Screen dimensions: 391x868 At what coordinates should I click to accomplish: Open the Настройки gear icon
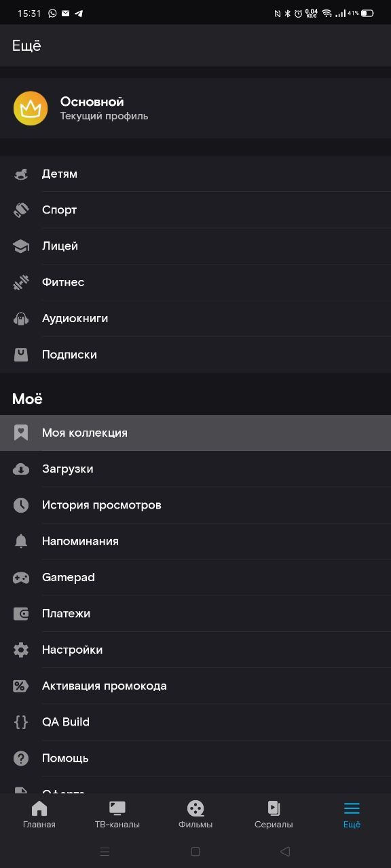pyautogui.click(x=21, y=650)
